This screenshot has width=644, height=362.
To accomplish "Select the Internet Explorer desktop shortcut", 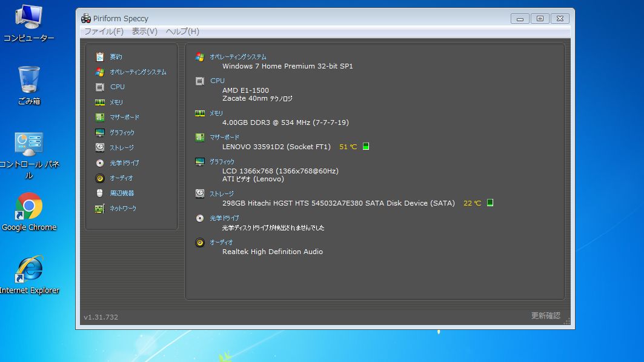I will 28,275.
